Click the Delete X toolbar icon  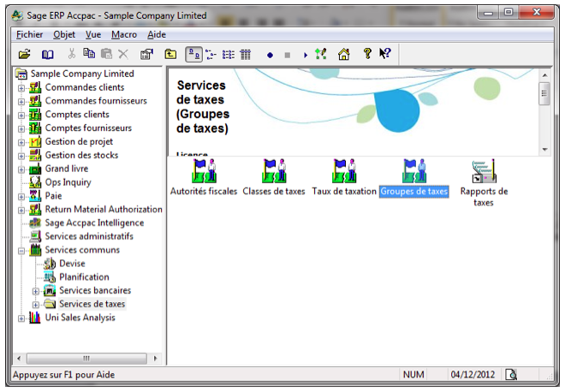pos(123,55)
